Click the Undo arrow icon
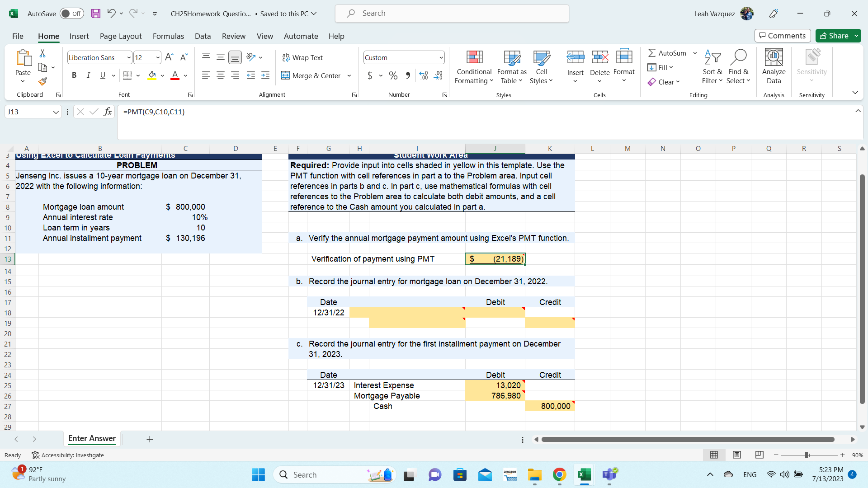868x488 pixels. click(111, 14)
